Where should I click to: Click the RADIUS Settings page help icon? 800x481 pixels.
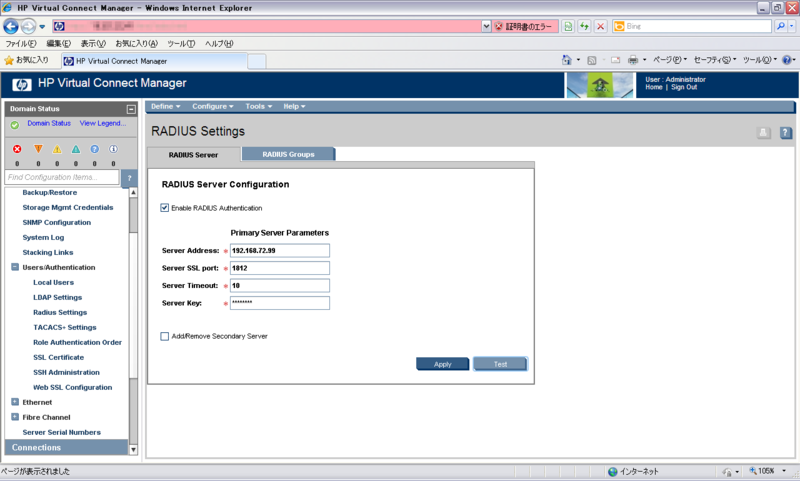786,133
